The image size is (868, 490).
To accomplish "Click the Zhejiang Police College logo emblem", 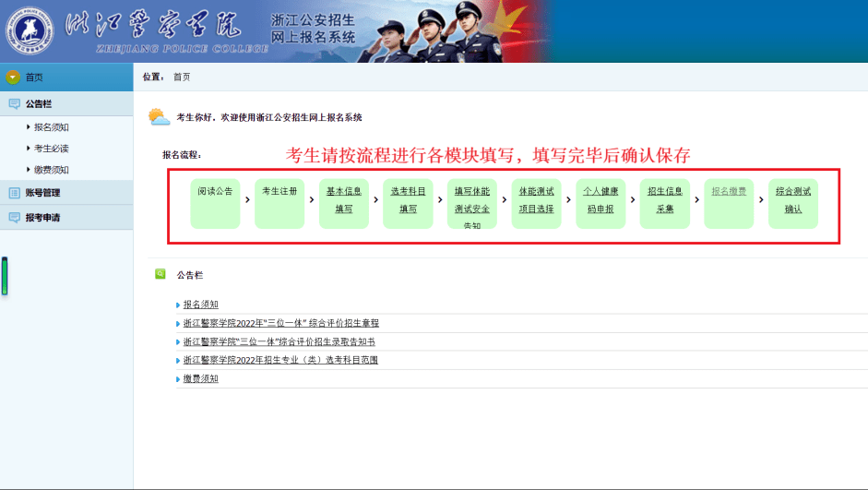I will pyautogui.click(x=30, y=31).
